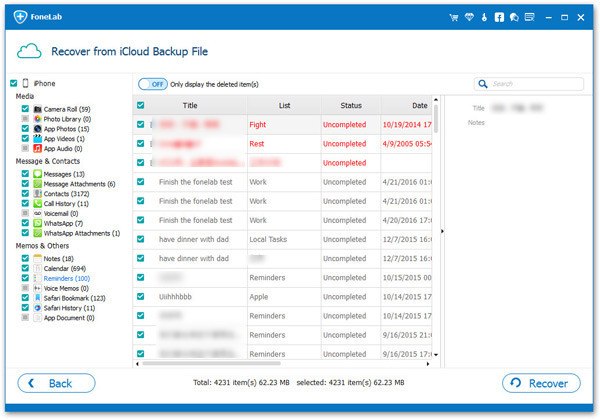Click the Camera Roll icon
The height and width of the screenshot is (419, 600).
[x=38, y=109]
